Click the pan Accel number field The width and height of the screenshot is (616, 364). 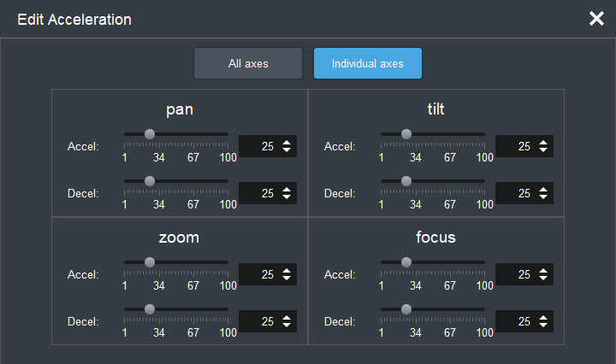(x=258, y=147)
